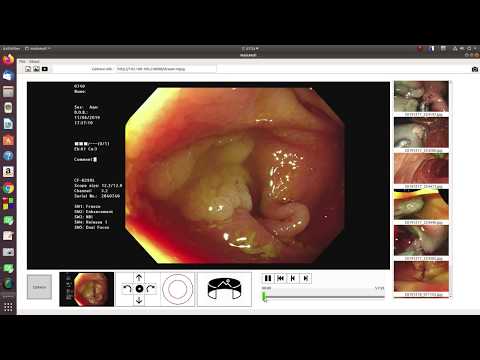Click the pause playback button

pyautogui.click(x=268, y=278)
